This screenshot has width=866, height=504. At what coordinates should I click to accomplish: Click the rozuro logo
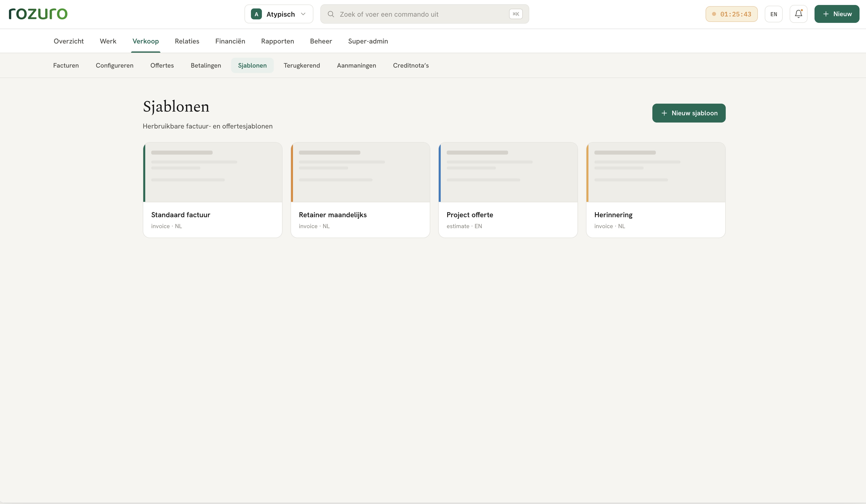point(38,14)
